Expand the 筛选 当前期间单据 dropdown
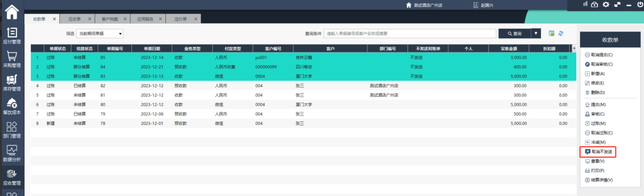644x196 pixels. tap(120, 34)
